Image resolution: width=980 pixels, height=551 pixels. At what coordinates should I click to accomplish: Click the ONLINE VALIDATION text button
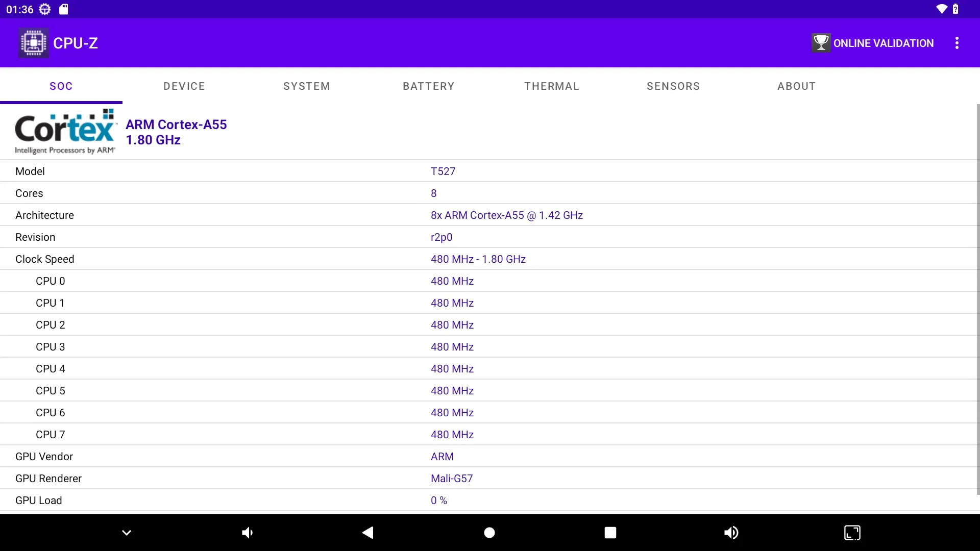click(883, 43)
